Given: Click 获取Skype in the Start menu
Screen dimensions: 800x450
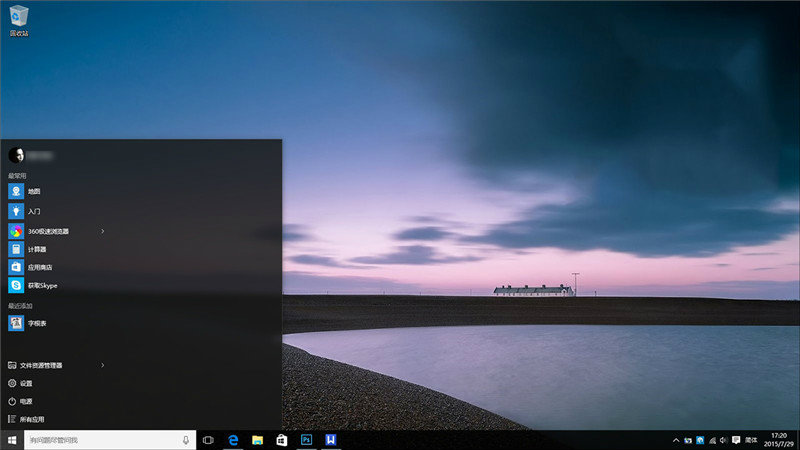Looking at the screenshot, I should pyautogui.click(x=42, y=286).
